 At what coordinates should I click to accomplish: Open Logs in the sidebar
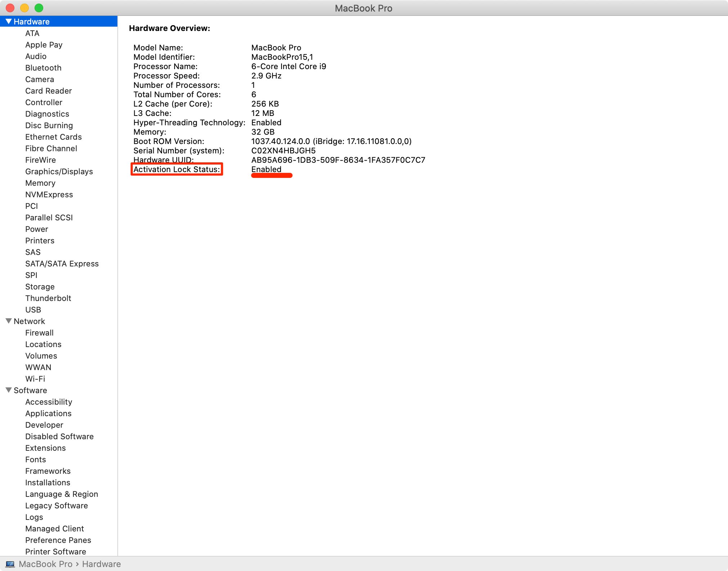34,517
